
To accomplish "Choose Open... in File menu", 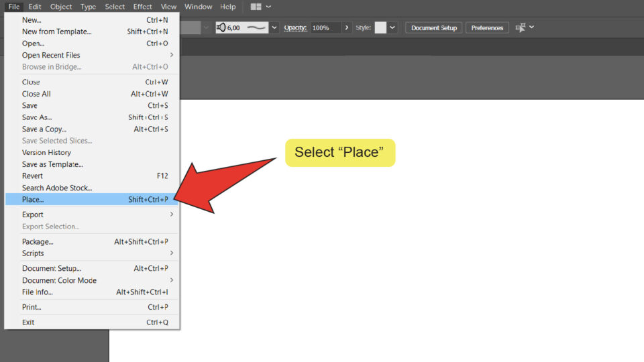I will click(93, 43).
